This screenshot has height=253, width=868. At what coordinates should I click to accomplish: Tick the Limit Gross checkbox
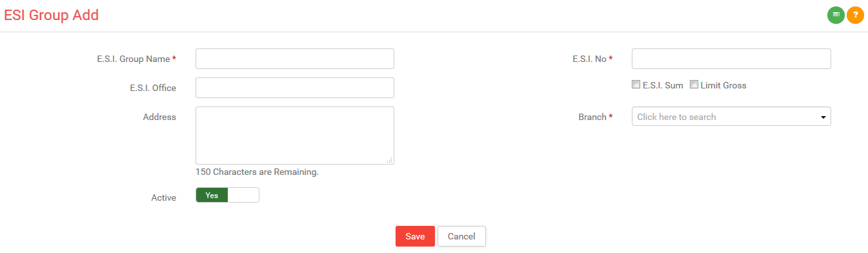coord(694,85)
